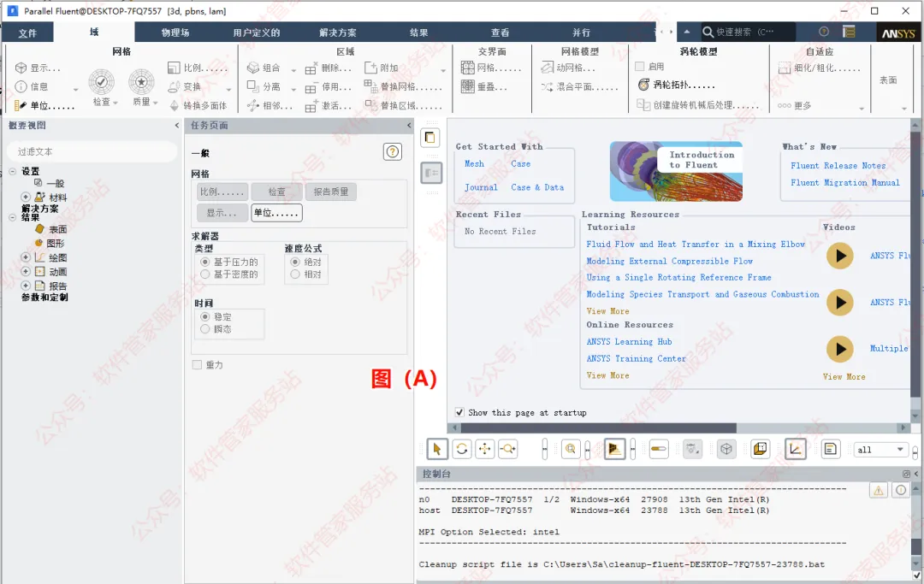Click the 涡轮拓扑 turbo topology icon
Screen dimensions: 924x584
click(x=644, y=85)
